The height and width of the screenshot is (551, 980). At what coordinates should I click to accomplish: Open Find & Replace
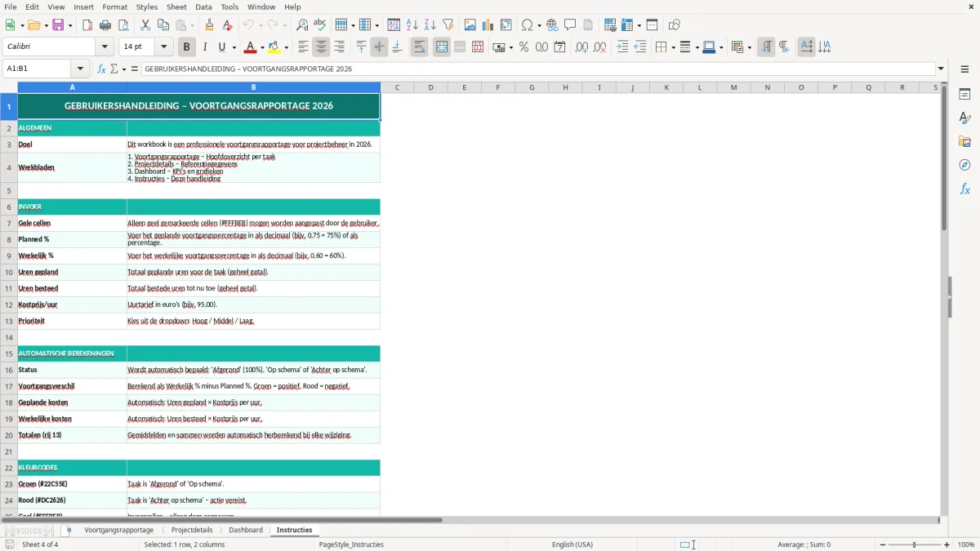tap(302, 25)
